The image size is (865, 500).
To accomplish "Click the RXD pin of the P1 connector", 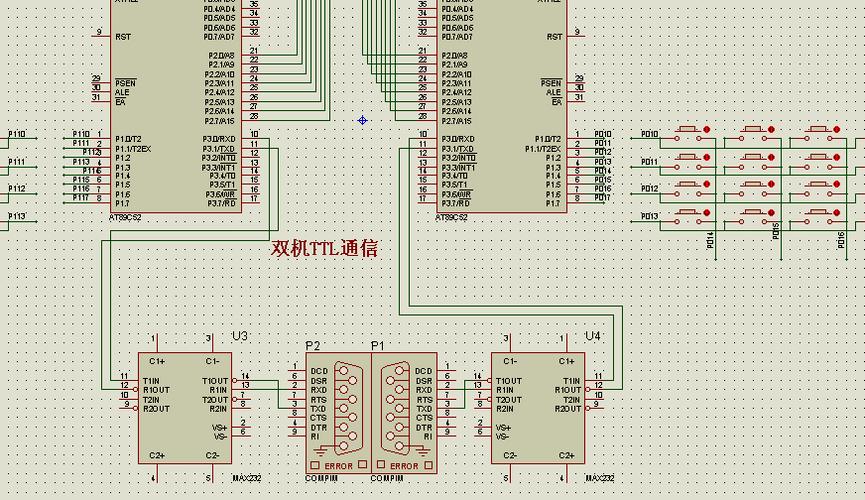I will pyautogui.click(x=424, y=390).
